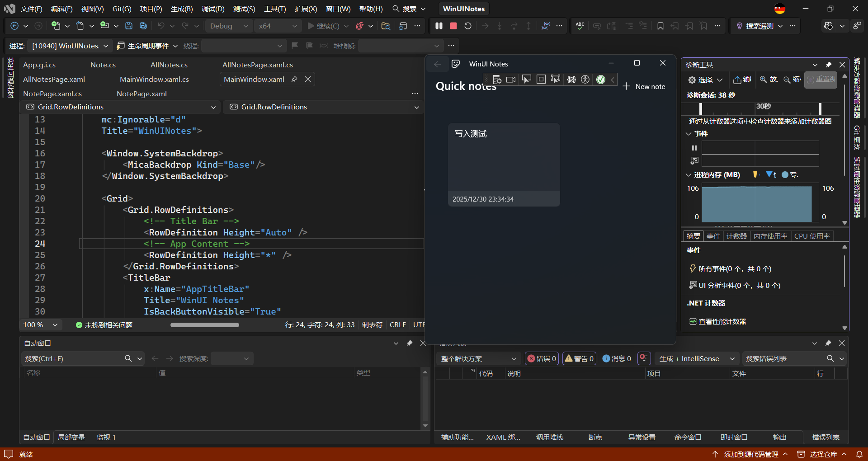Click the process memory usage graph
The width and height of the screenshot is (868, 461).
click(757, 203)
